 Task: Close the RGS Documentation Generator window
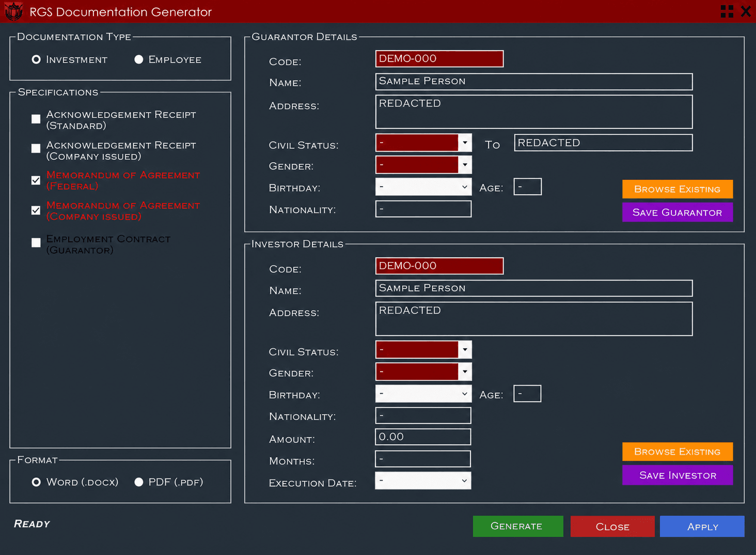coord(746,11)
